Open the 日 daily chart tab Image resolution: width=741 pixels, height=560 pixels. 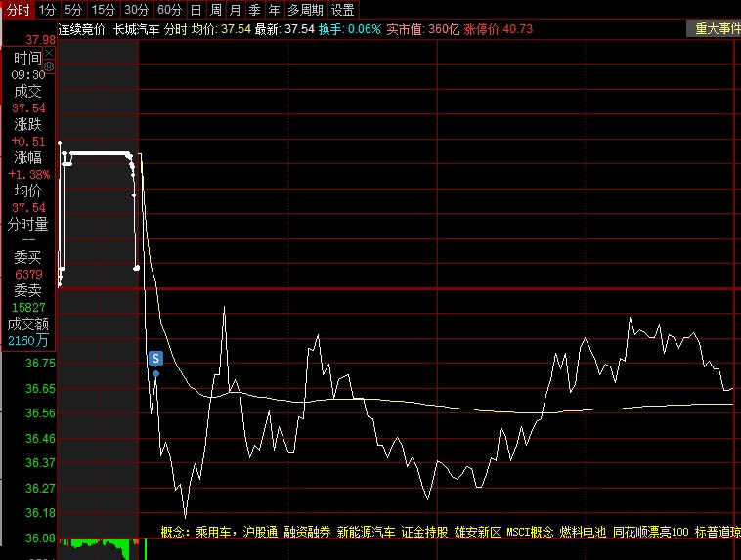click(x=196, y=10)
